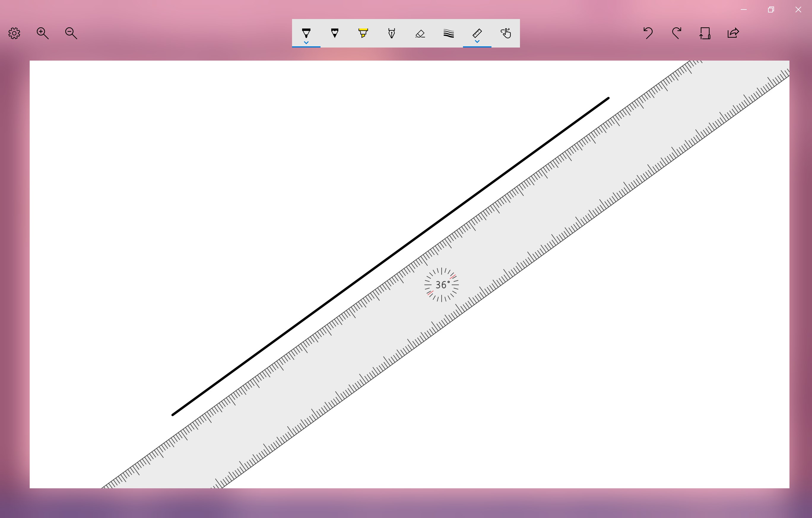The height and width of the screenshot is (518, 812).
Task: Activate the eraser tool
Action: [420, 33]
